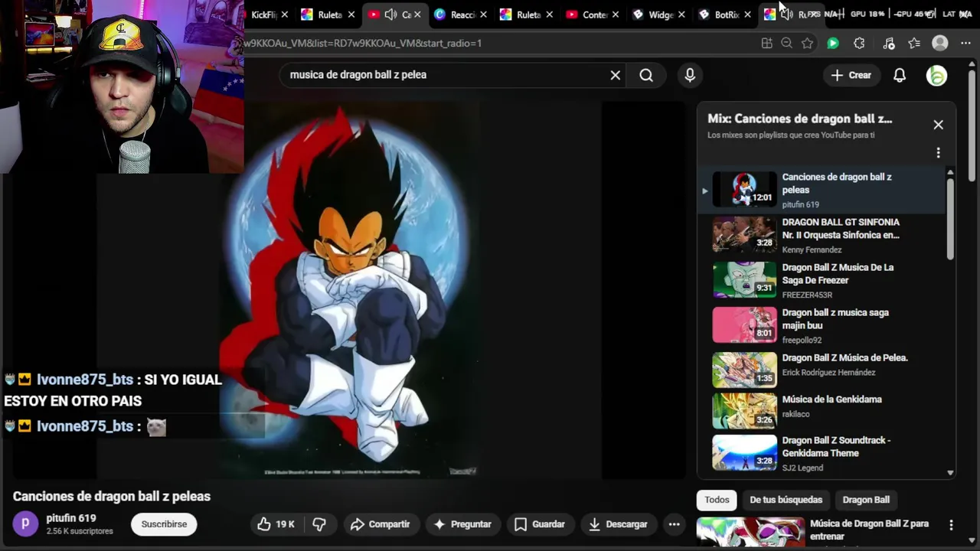Viewport: 980px width, 551px height.
Task: Play DRAGON BALL GT SINFONIA playlist entry
Action: coord(821,235)
